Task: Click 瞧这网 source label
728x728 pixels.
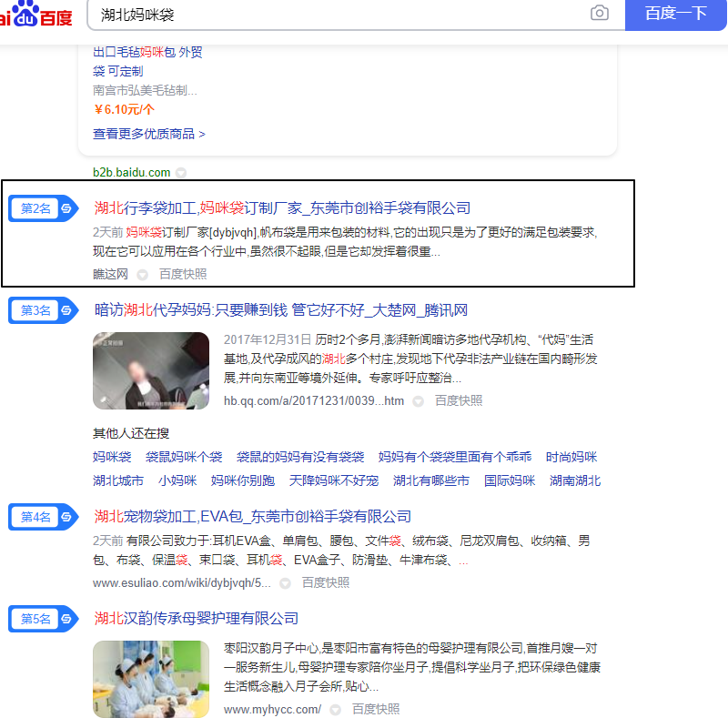Action: 110,274
